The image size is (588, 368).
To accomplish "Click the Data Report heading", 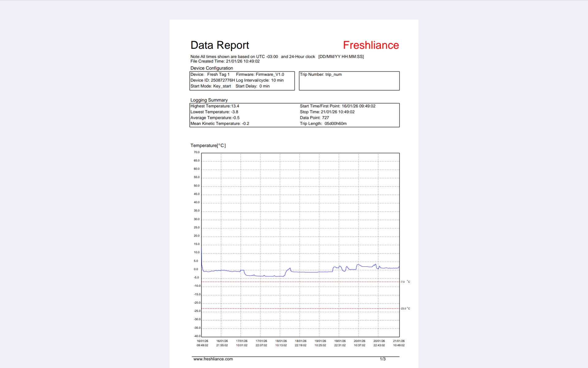I will pyautogui.click(x=220, y=45).
